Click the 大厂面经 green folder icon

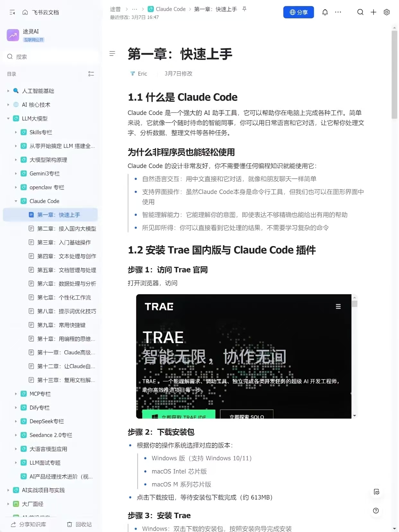16,504
